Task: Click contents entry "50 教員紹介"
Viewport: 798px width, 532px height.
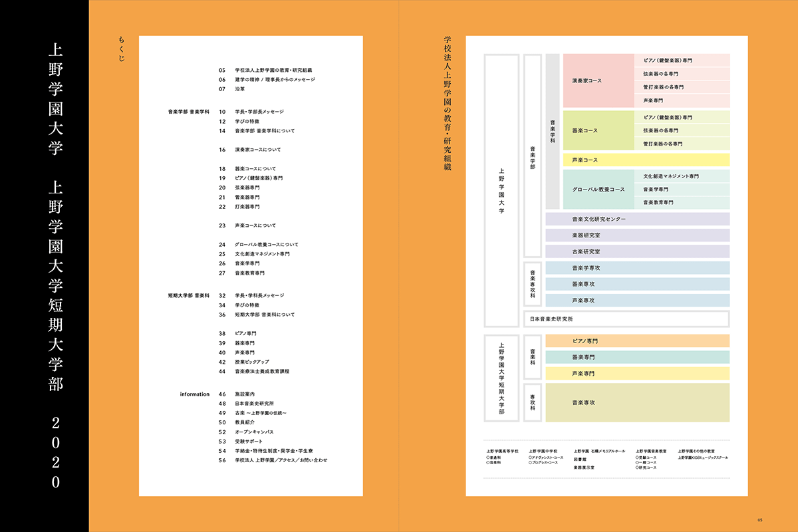Action: [x=237, y=422]
